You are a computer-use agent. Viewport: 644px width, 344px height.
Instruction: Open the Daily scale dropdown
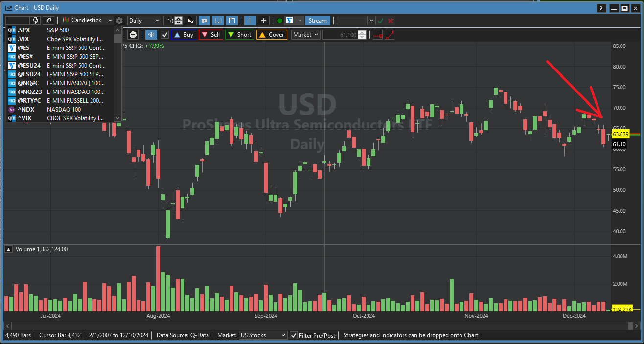click(144, 20)
